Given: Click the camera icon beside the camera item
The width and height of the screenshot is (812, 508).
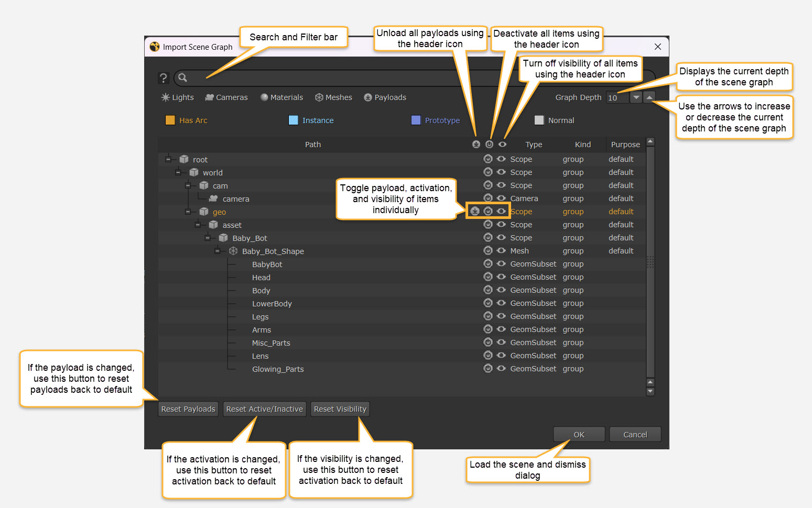Looking at the screenshot, I should click(x=213, y=199).
